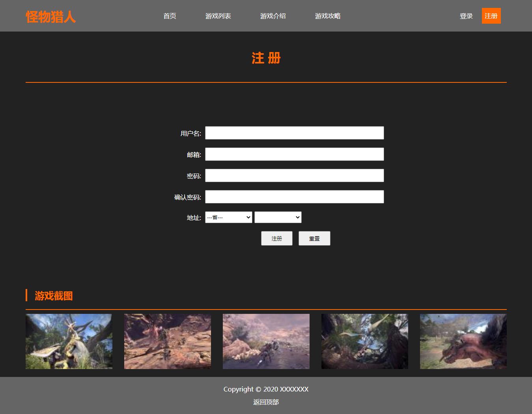Click the 游戏截图 section heading
The height and width of the screenshot is (414, 532).
point(54,296)
